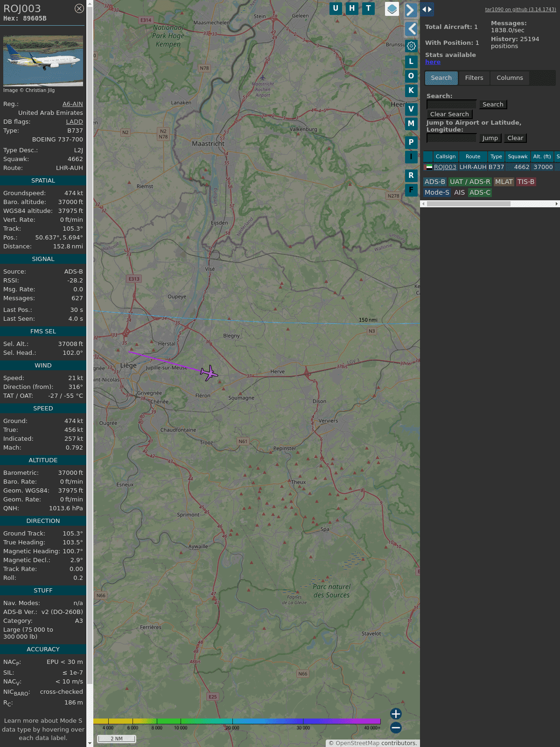Click the left chevron arrow button
Image resolution: width=560 pixels, height=747 pixels.
pyautogui.click(x=411, y=29)
